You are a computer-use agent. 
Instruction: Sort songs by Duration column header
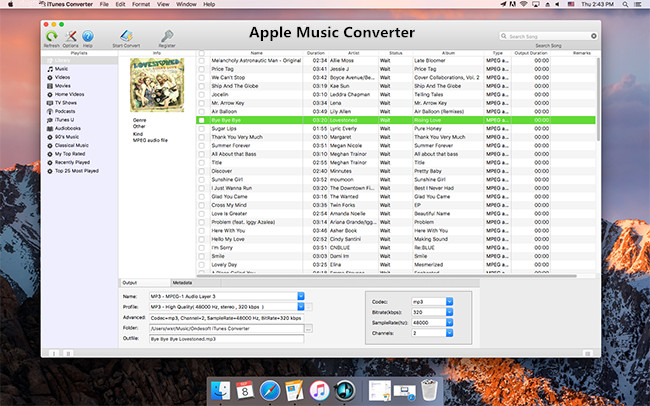click(x=315, y=53)
